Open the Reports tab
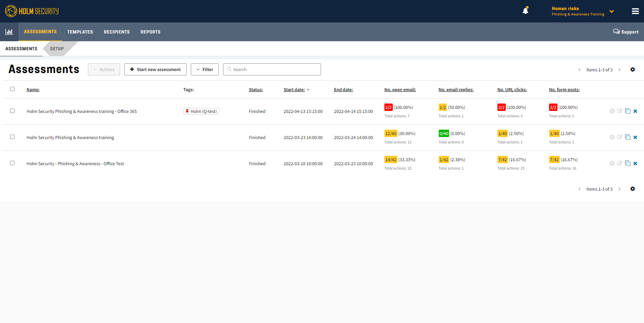The height and width of the screenshot is (323, 644). (151, 32)
